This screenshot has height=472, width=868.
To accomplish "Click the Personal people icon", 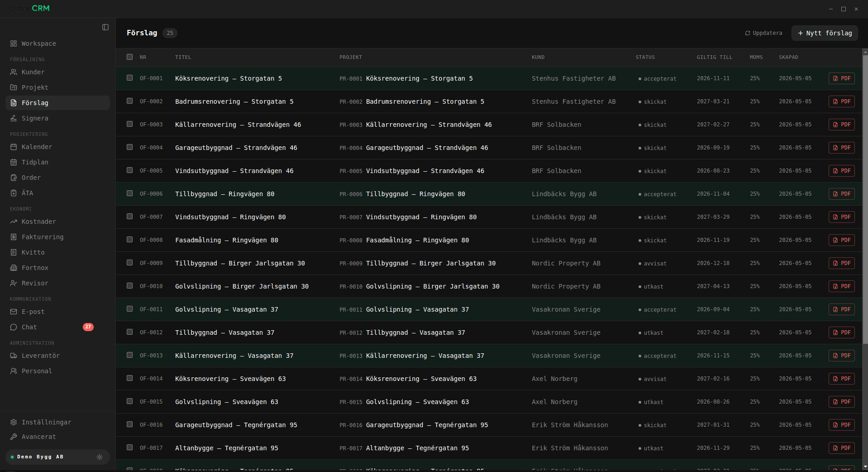I will pyautogui.click(x=14, y=371).
